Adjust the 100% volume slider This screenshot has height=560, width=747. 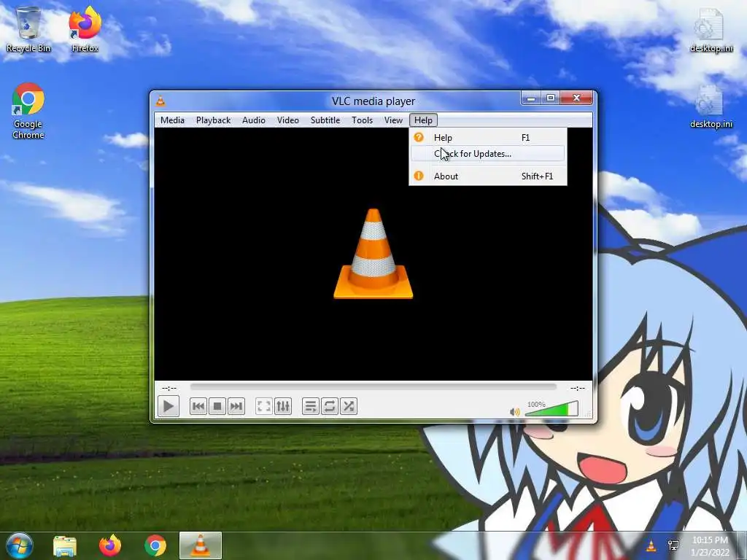pyautogui.click(x=551, y=408)
